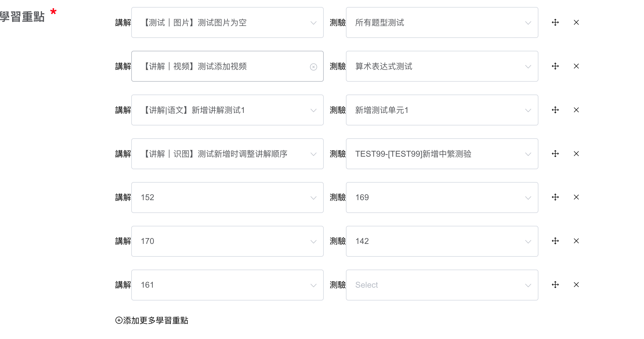The image size is (644, 339).
Task: Clear the 测试添加视频 selection with the circle-x icon
Action: click(x=314, y=67)
